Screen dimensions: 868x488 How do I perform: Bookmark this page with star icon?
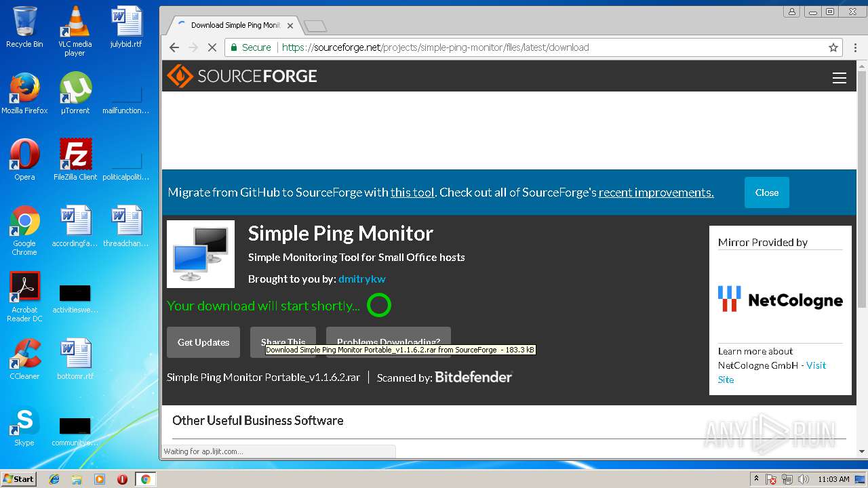tap(833, 47)
